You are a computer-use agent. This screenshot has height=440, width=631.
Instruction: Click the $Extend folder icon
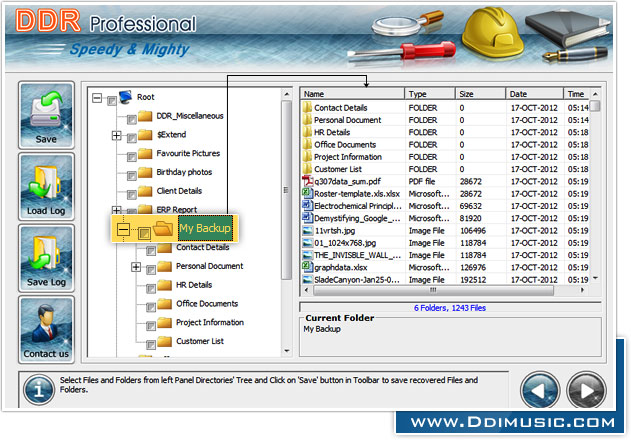pyautogui.click(x=145, y=135)
